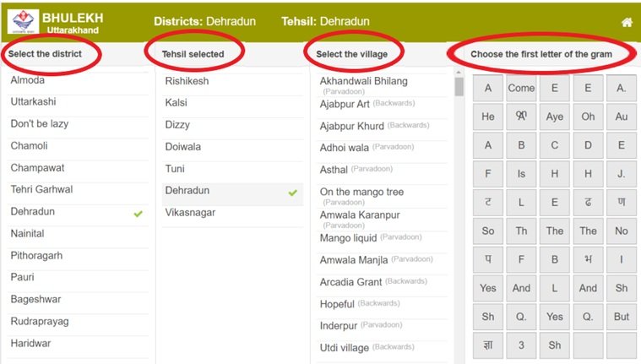Select the green checkmark beside Dehradun district
Image resolution: width=641 pixels, height=364 pixels.
coord(139,213)
